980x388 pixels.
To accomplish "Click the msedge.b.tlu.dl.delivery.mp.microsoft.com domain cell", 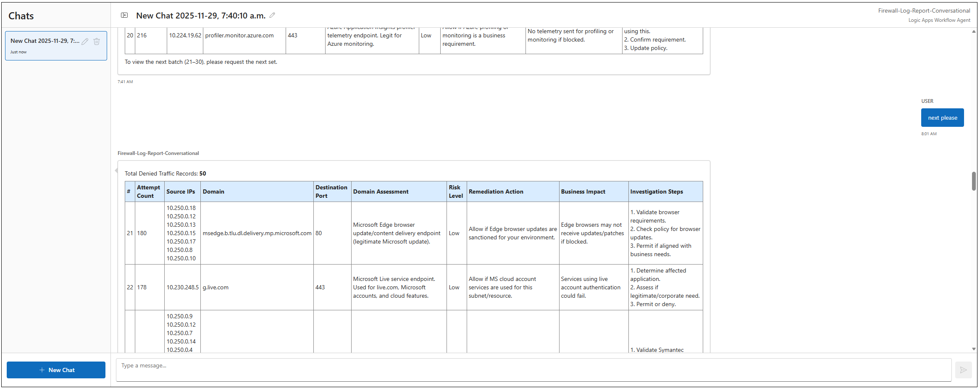I will pos(257,233).
